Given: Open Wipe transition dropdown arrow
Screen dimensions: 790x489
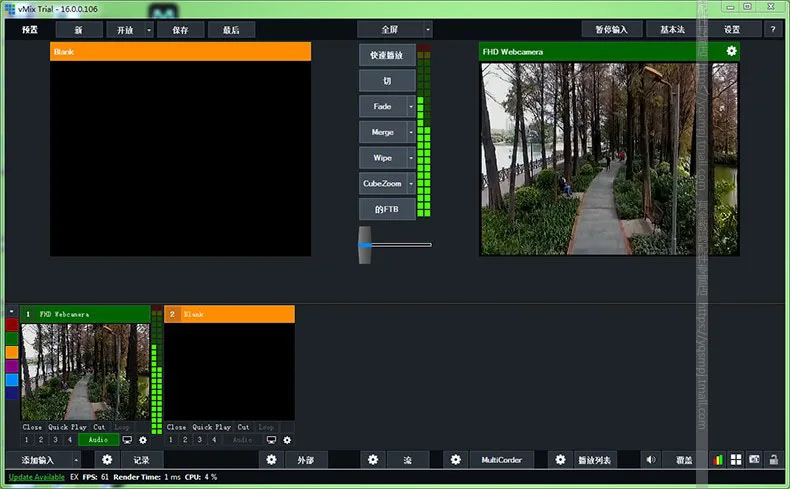Looking at the screenshot, I should (x=411, y=158).
